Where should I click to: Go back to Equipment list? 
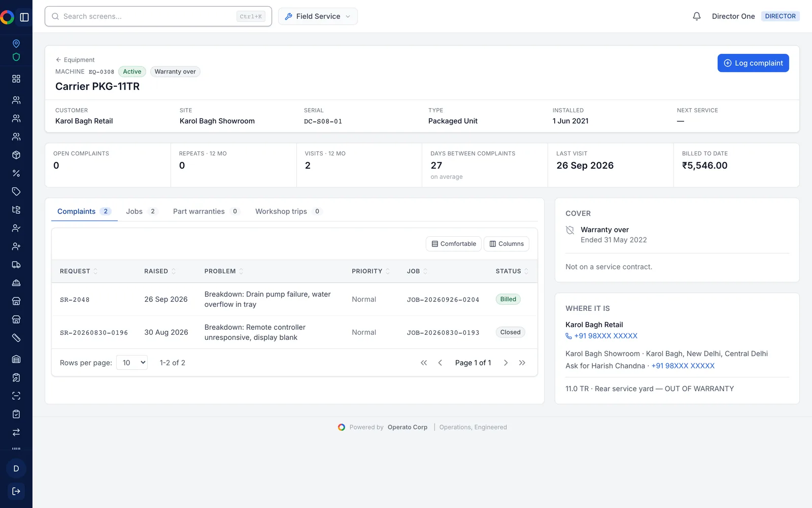pyautogui.click(x=75, y=60)
